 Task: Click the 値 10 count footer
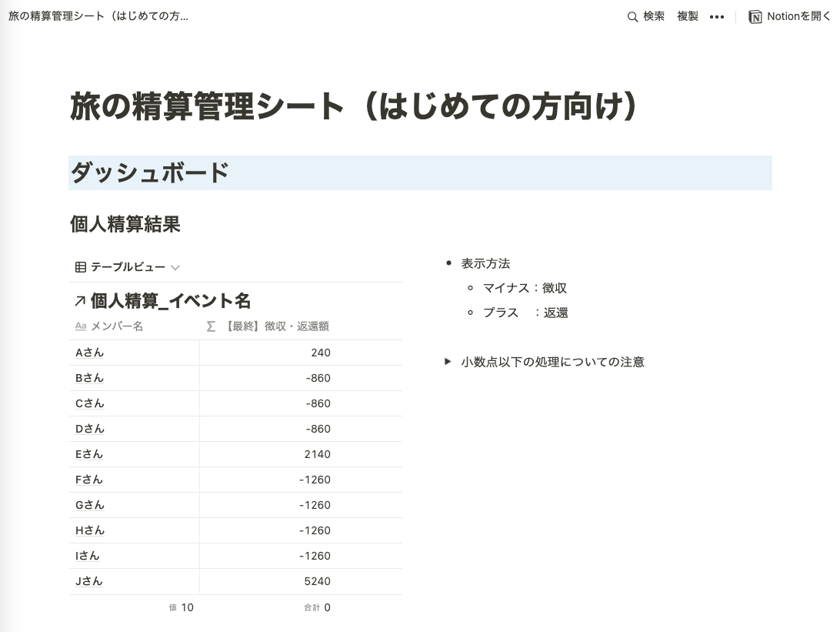(x=181, y=607)
